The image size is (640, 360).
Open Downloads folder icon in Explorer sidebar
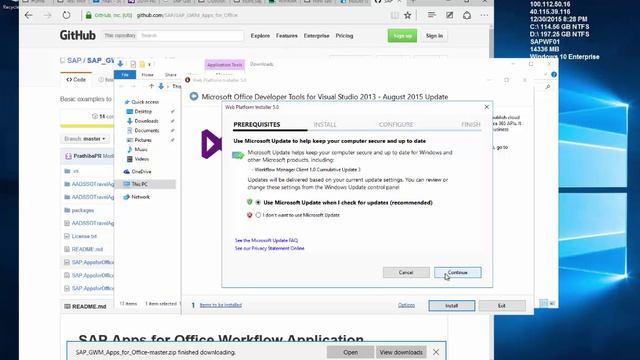(x=129, y=121)
